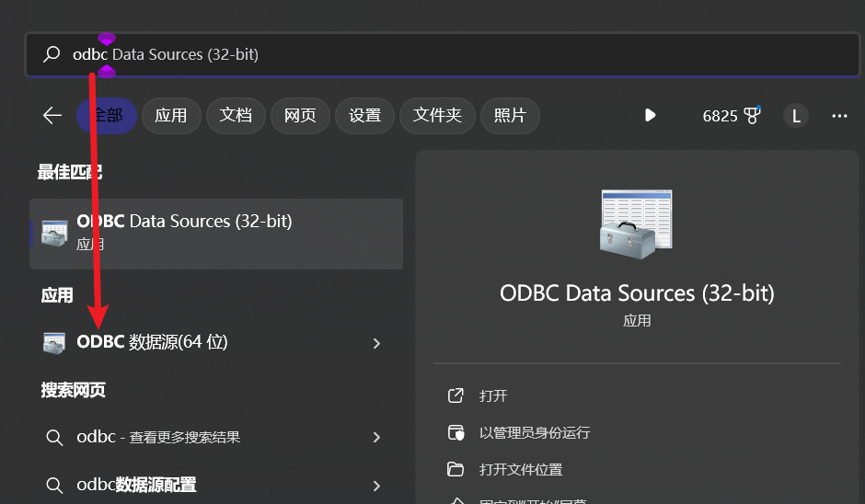The height and width of the screenshot is (504, 865).
Task: Click the 打开 launch icon
Action: 456,395
